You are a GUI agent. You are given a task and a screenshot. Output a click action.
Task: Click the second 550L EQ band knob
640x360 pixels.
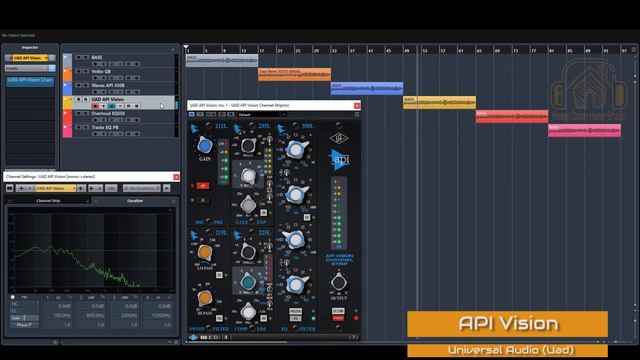(296, 195)
